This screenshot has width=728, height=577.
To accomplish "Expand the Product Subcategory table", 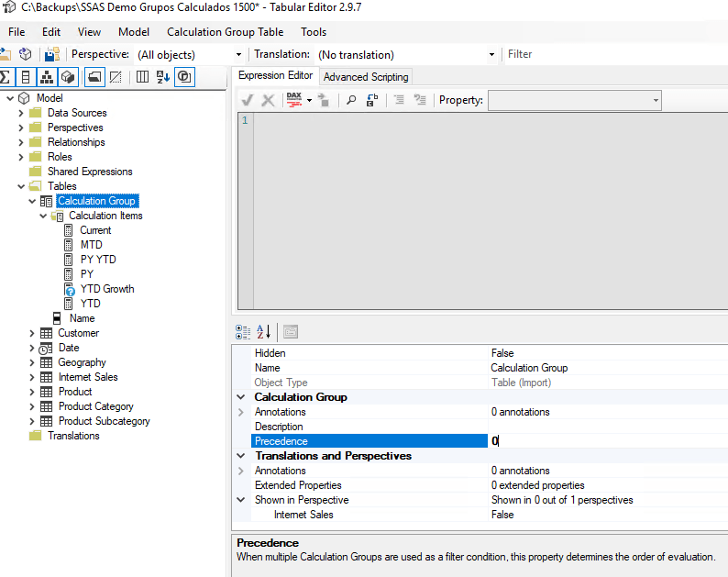I will 32,421.
